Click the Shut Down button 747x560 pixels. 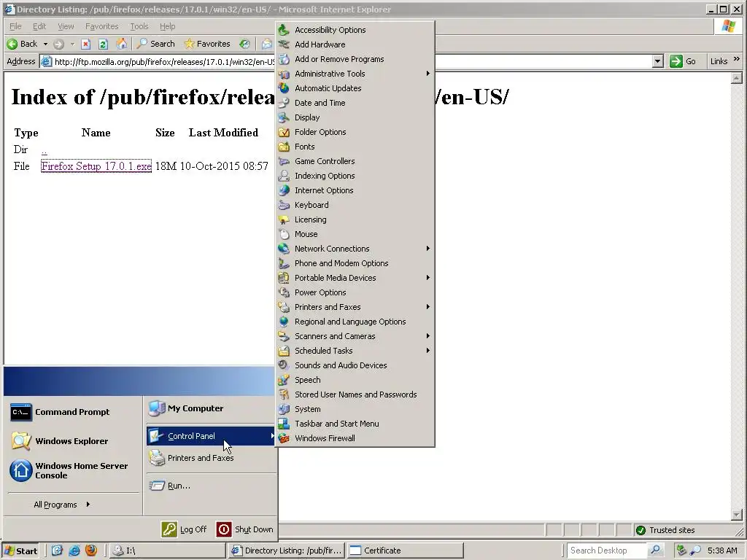point(245,529)
